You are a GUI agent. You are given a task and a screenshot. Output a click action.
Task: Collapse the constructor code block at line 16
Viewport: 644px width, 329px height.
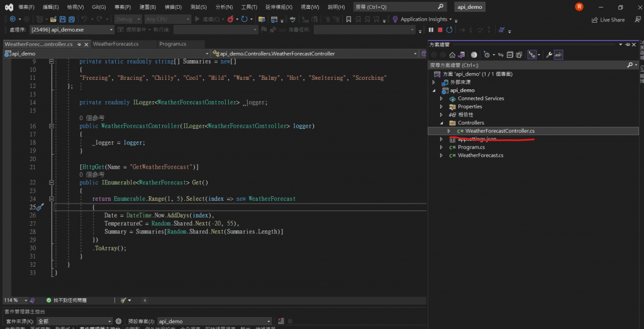point(52,126)
